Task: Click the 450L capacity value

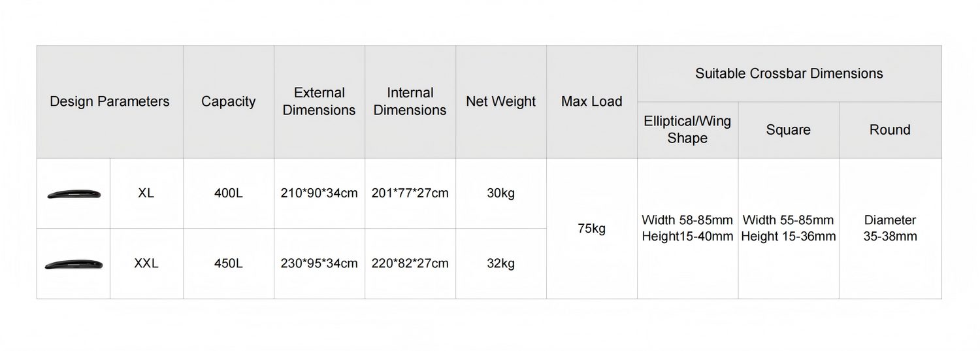Action: [x=229, y=264]
